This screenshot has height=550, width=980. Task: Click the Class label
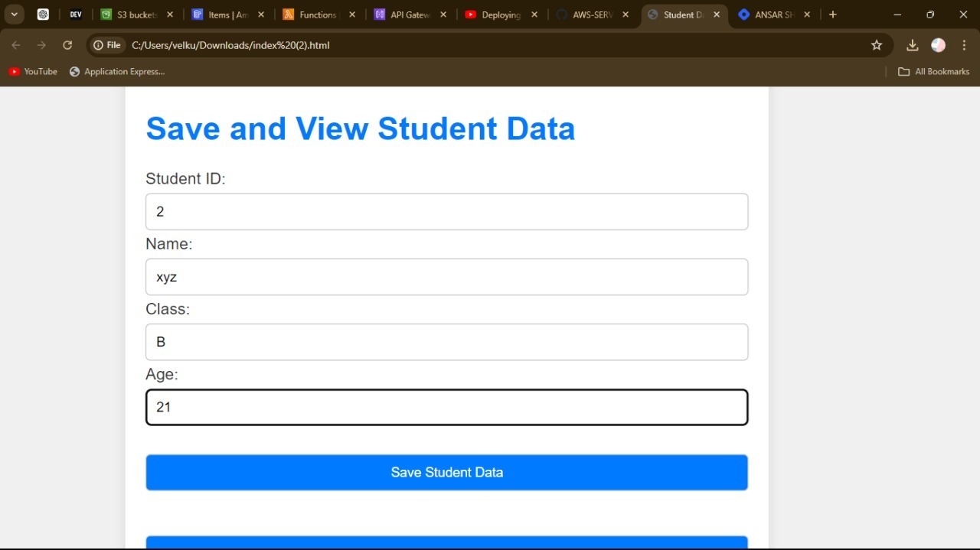168,309
